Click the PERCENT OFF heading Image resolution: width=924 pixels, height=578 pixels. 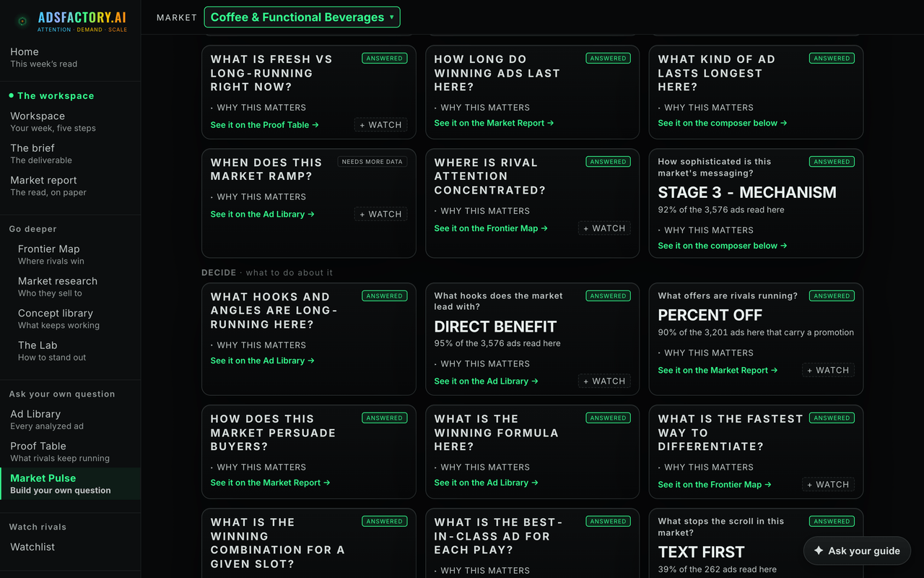(x=710, y=316)
